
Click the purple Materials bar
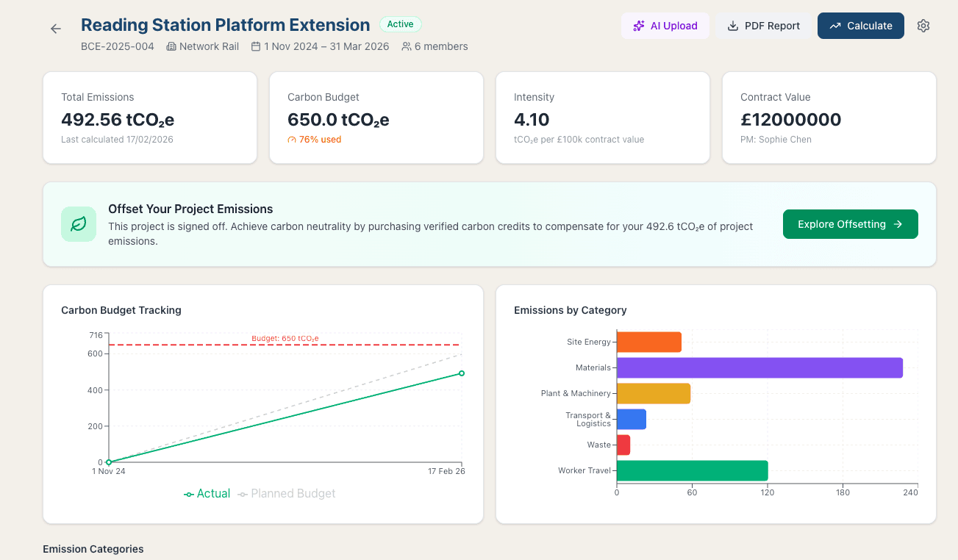tap(759, 367)
